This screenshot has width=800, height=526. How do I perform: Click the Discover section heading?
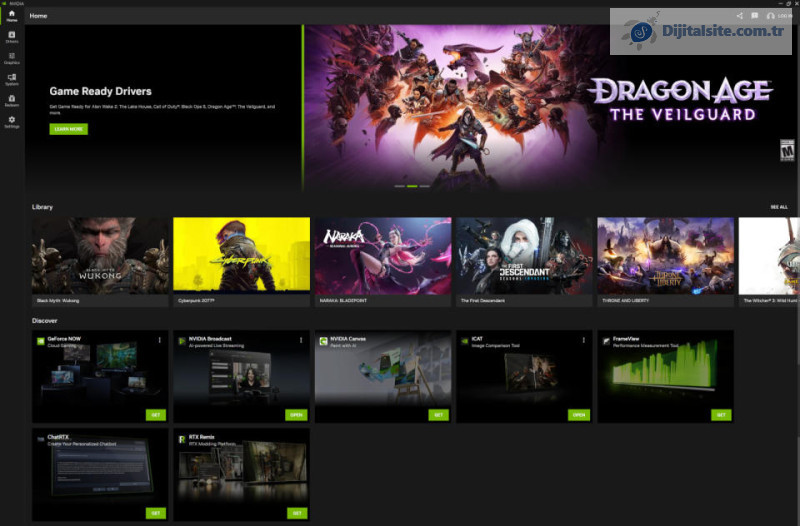point(44,321)
